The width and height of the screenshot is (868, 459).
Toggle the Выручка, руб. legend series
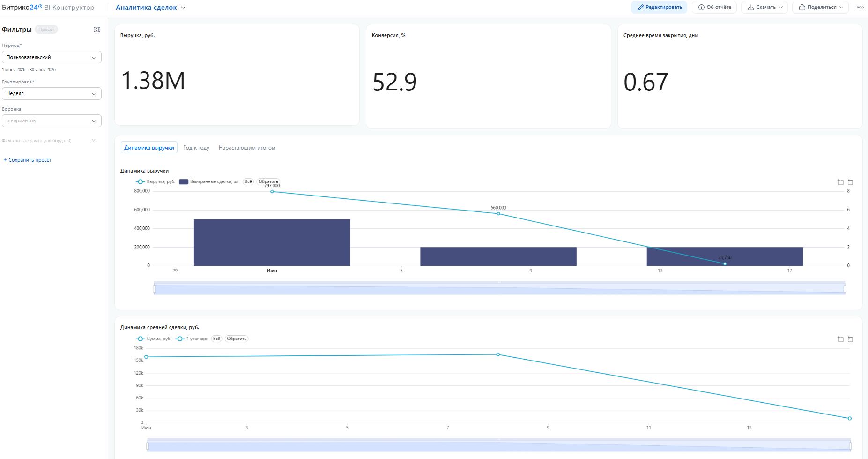(156, 181)
